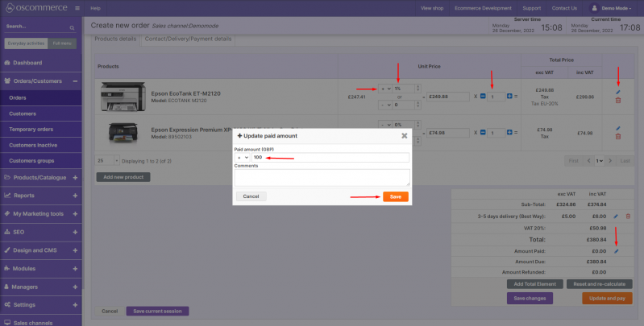The height and width of the screenshot is (326, 644).
Task: Expand the Products/Catalogue sidebar section
Action: point(75,177)
